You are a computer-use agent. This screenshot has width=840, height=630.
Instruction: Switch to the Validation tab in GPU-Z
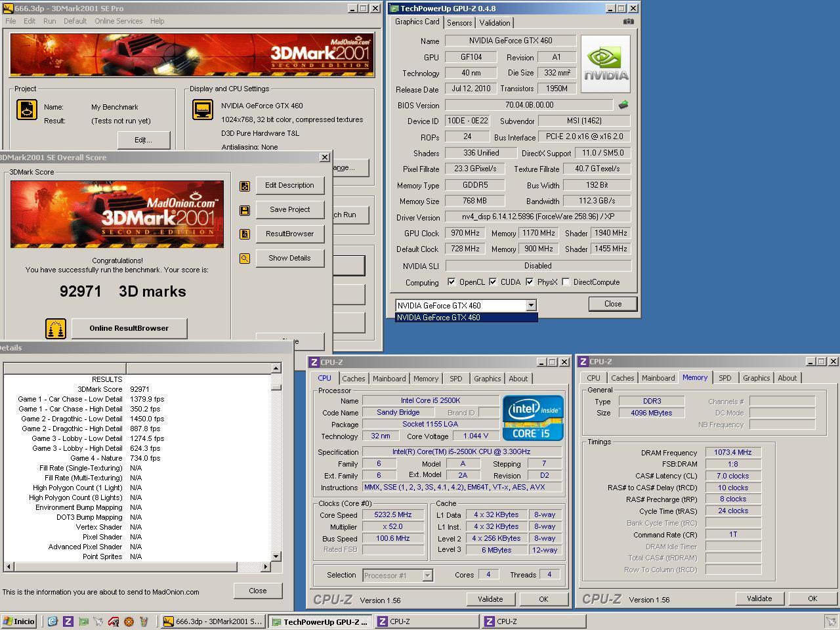pos(495,23)
